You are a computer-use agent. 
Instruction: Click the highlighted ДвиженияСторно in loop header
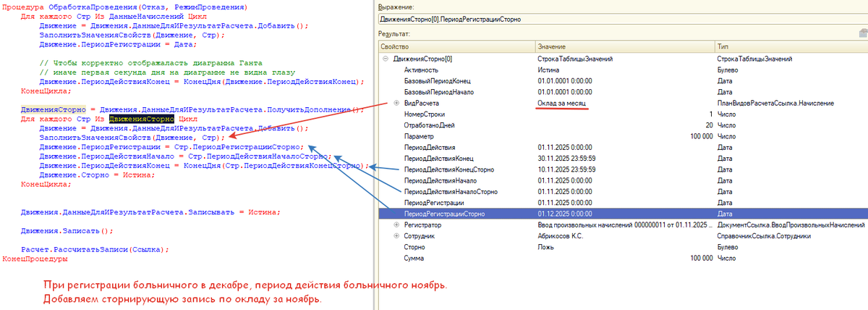[x=142, y=118]
